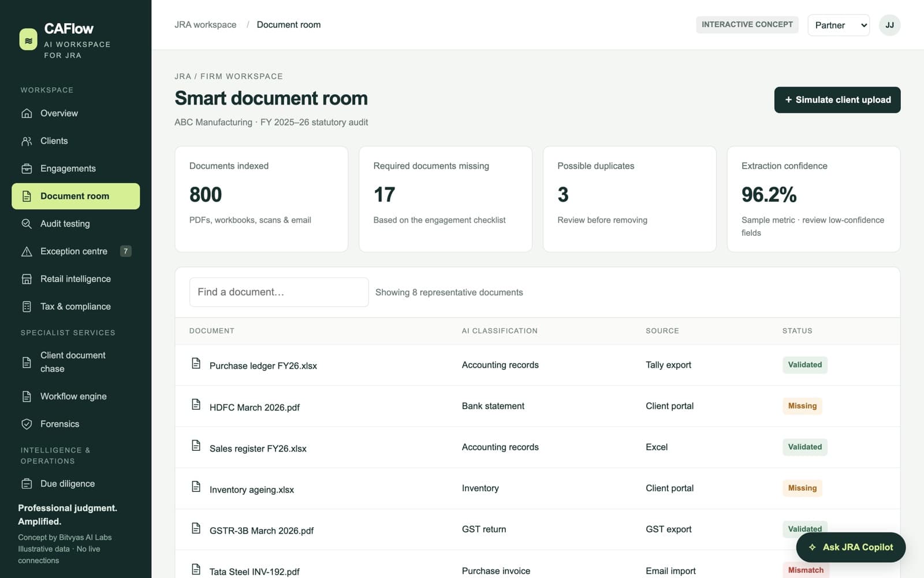The width and height of the screenshot is (924, 578).
Task: Click the Client document chase icon
Action: coord(27,362)
